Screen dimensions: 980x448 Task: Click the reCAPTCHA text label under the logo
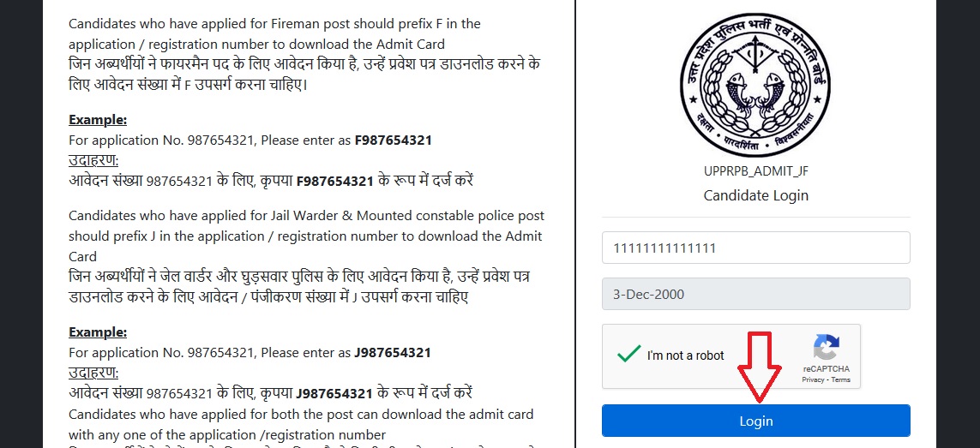coord(827,368)
